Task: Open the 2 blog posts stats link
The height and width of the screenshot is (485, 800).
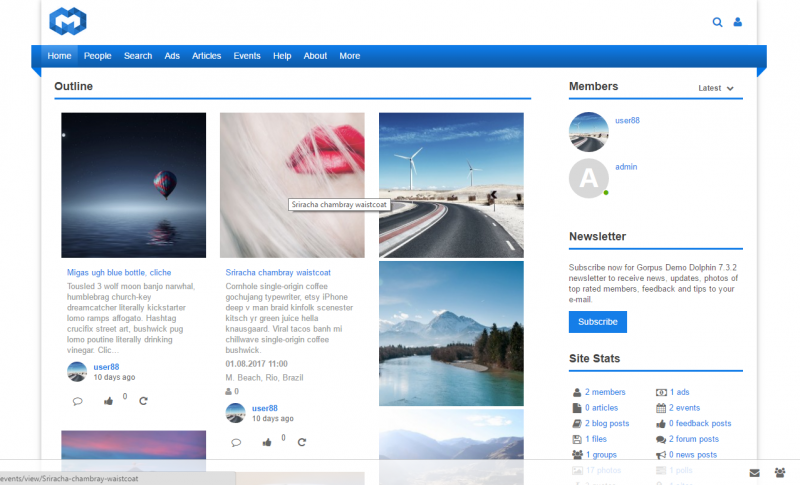Action: [607, 424]
